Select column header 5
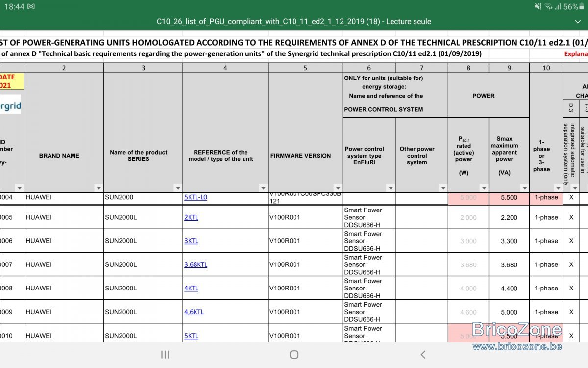Screen dimensions: 588x368 (x=305, y=68)
